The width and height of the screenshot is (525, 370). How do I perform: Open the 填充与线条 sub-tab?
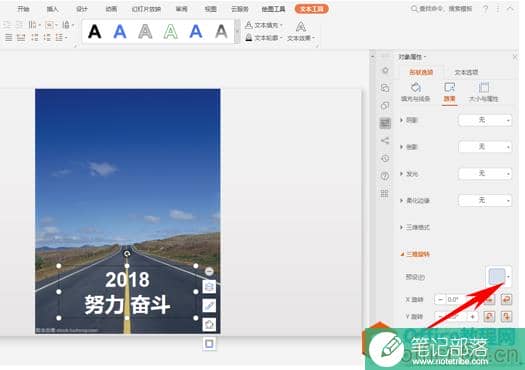click(x=416, y=92)
